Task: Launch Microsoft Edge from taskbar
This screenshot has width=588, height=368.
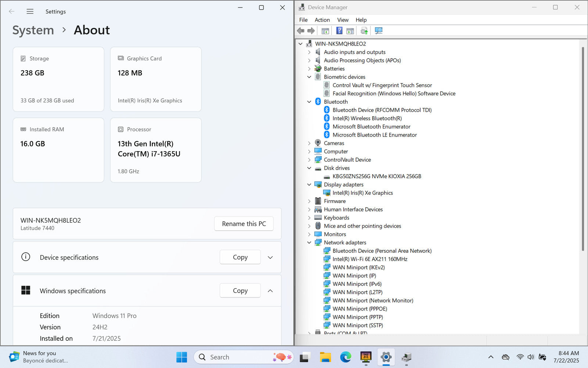Action: 345,357
